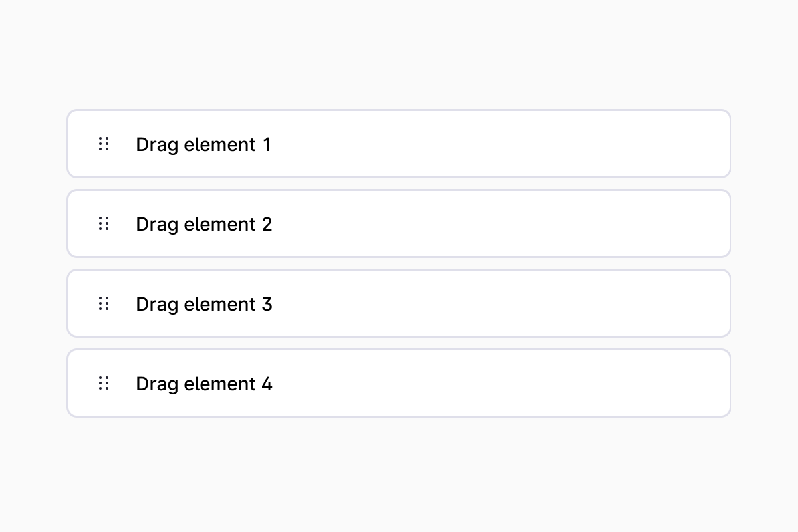Image resolution: width=798 pixels, height=532 pixels.
Task: Click the number 2 in the second label
Action: point(267,224)
